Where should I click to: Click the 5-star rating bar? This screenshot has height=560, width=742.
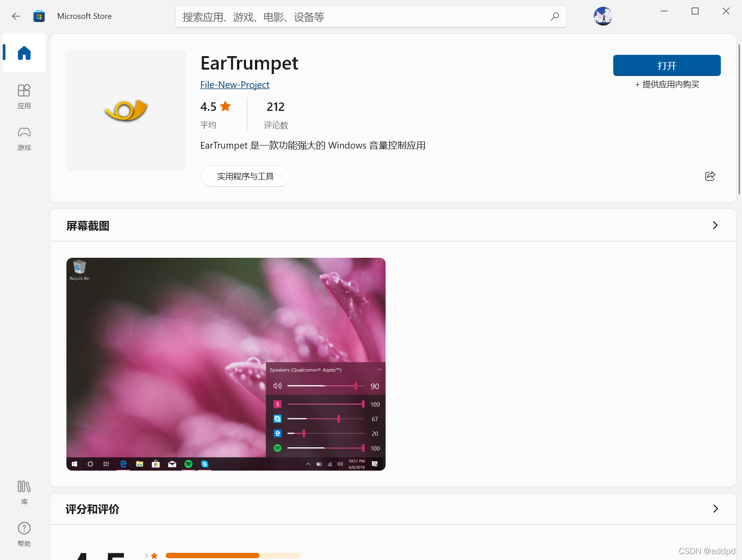pos(233,556)
